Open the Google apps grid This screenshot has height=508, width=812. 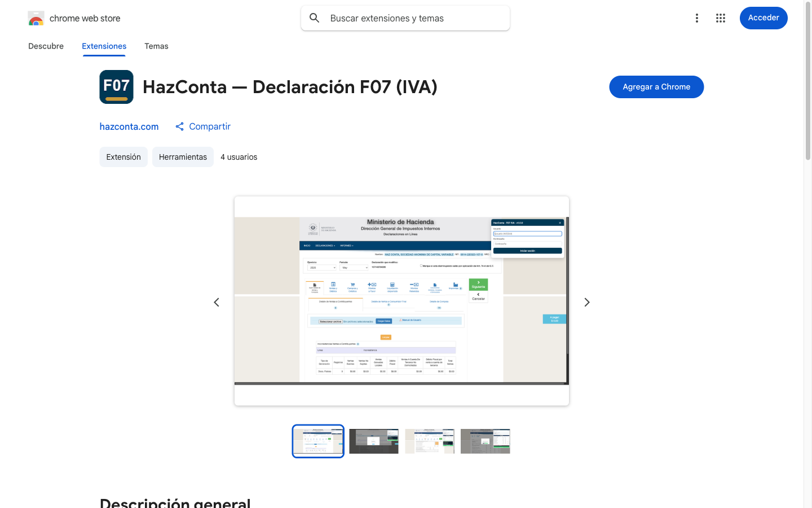point(721,18)
